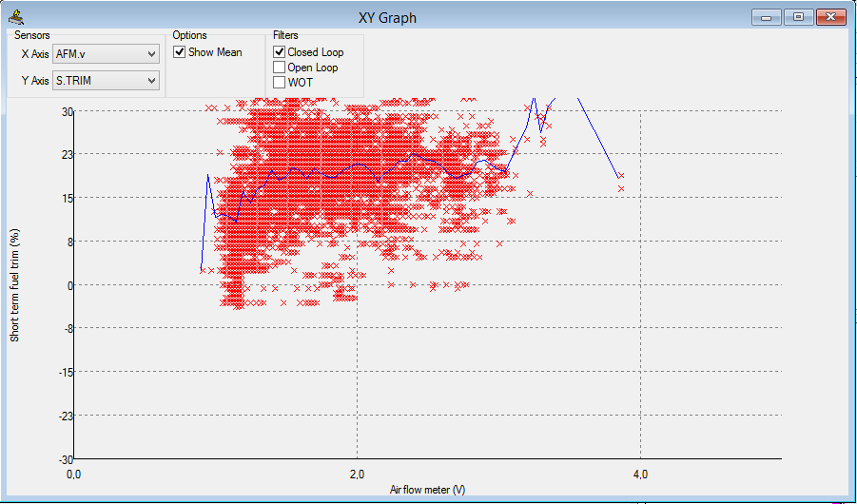Click the rightmost end of the blue mean line

point(620,177)
